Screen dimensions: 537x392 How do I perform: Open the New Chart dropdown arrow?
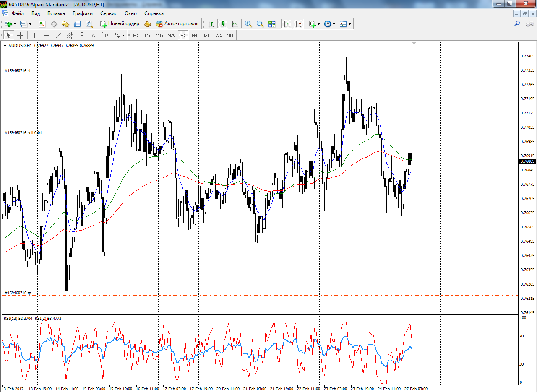(x=15, y=24)
